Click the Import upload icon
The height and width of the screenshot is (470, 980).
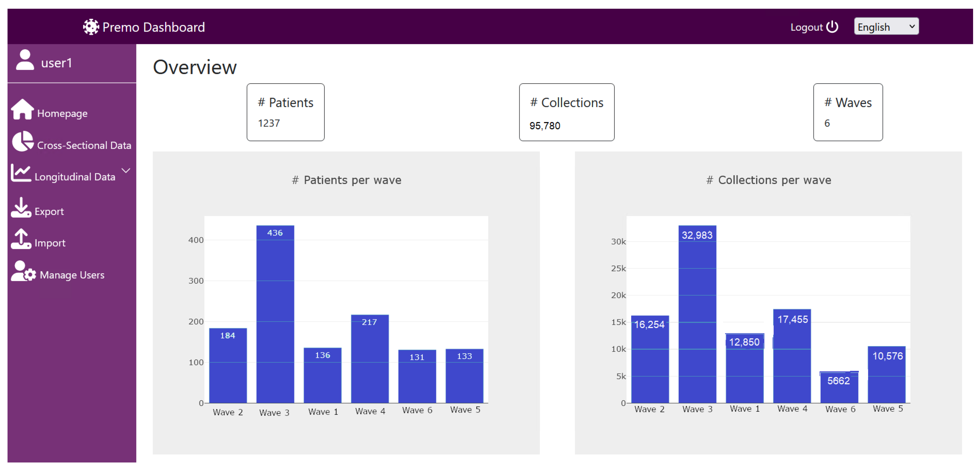[x=21, y=239]
